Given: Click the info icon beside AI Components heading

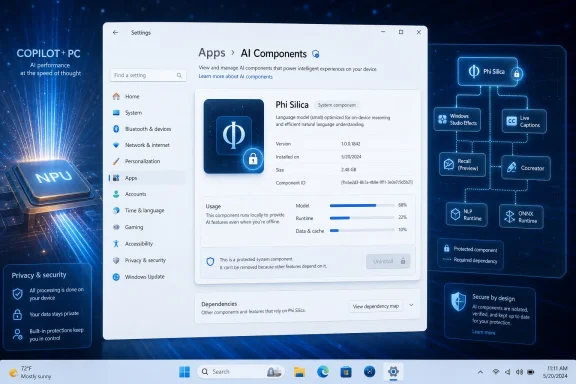Looking at the screenshot, I should [x=316, y=54].
